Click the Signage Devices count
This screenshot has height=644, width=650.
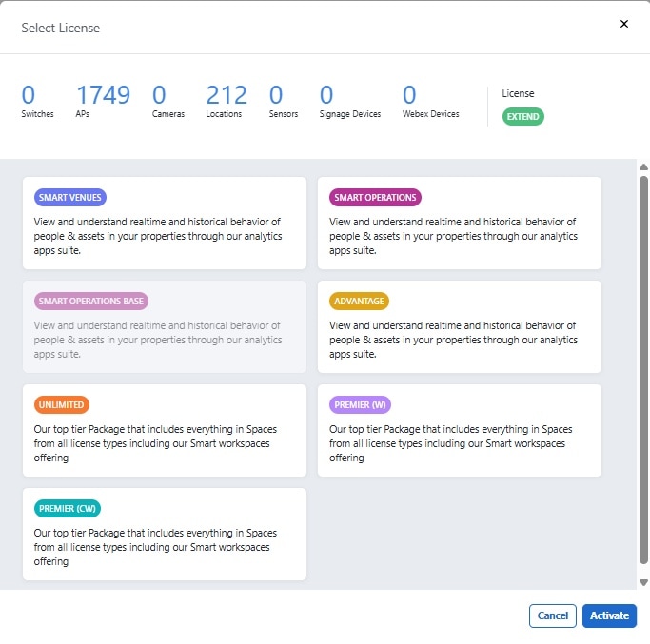coord(326,95)
